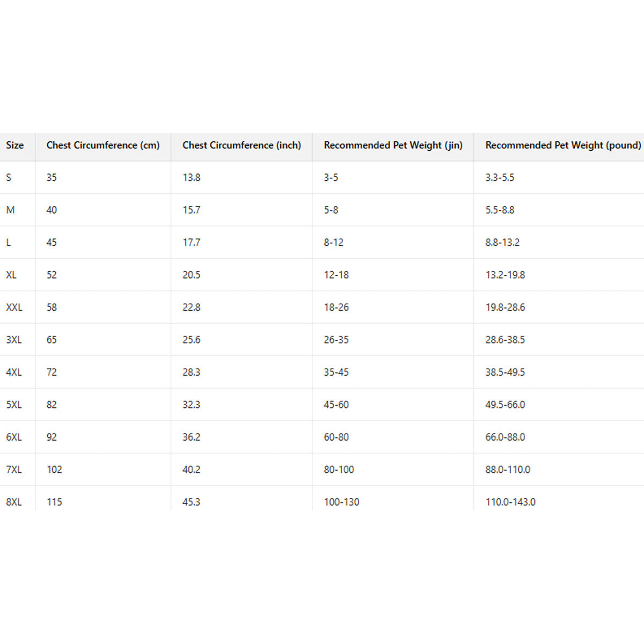Viewport: 644px width, 644px height.
Task: Click the Chest Circumference (cm) header
Action: (x=103, y=145)
